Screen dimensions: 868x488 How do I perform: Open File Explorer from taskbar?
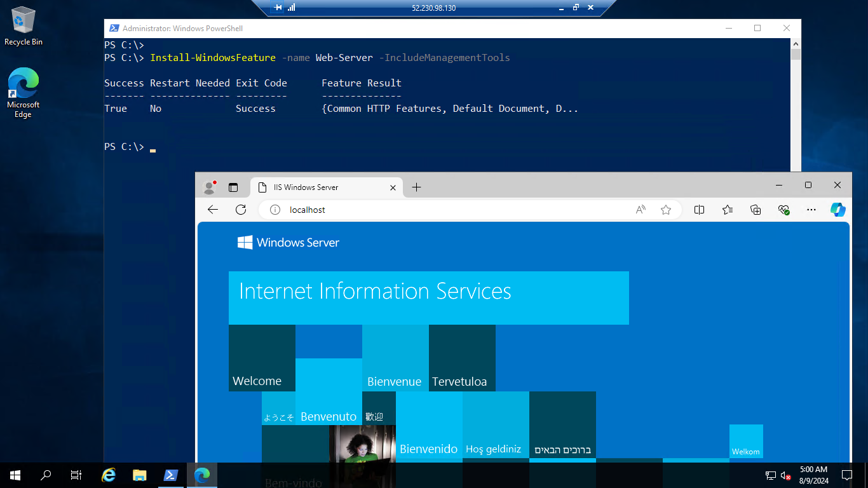[140, 475]
